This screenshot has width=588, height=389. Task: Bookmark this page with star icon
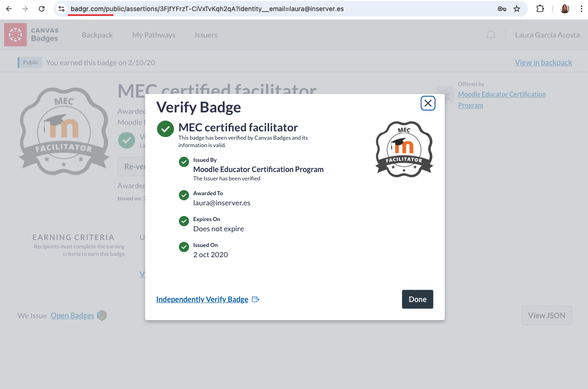517,9
